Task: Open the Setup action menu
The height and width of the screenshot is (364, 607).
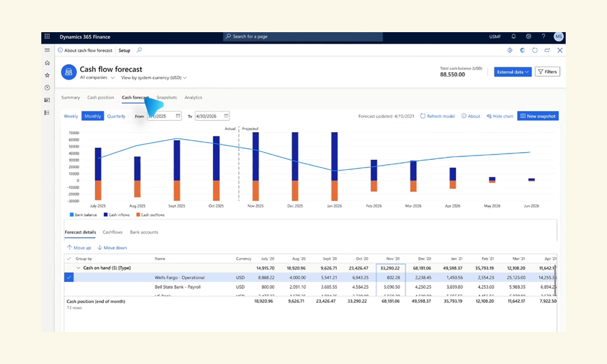Action: click(x=124, y=50)
